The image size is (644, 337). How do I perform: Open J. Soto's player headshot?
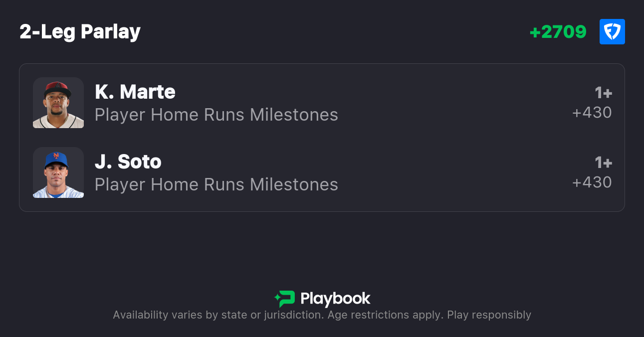[x=58, y=172]
